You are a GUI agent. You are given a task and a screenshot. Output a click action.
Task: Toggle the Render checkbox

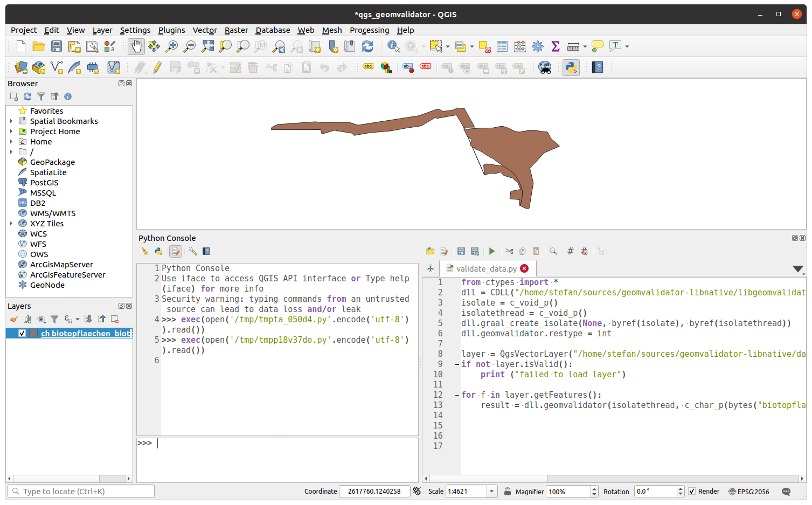(692, 492)
